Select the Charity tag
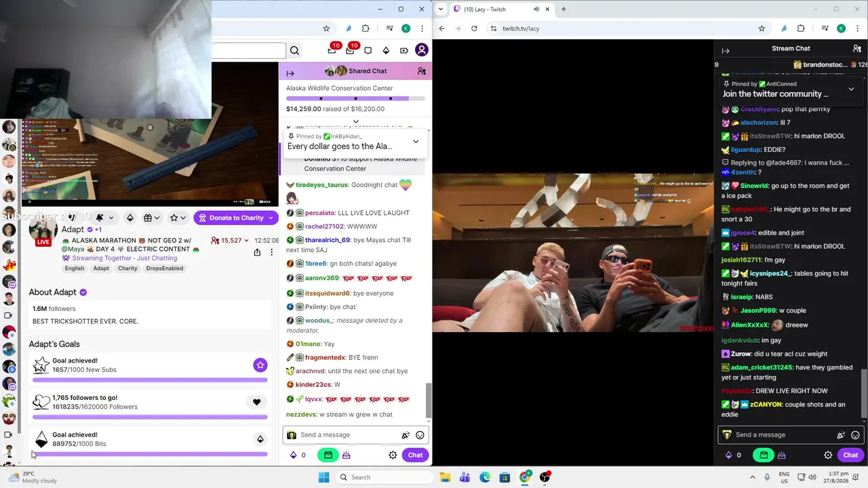 (x=127, y=268)
